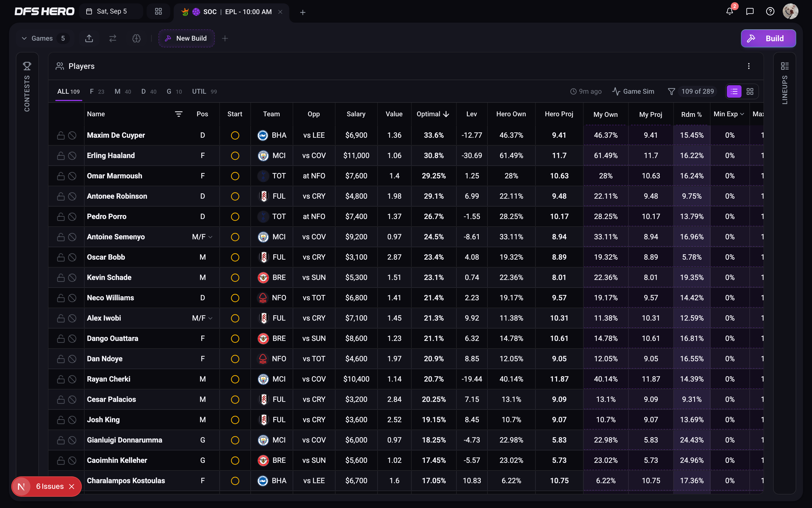Click the user profile avatar
The height and width of the screenshot is (508, 812).
(790, 11)
